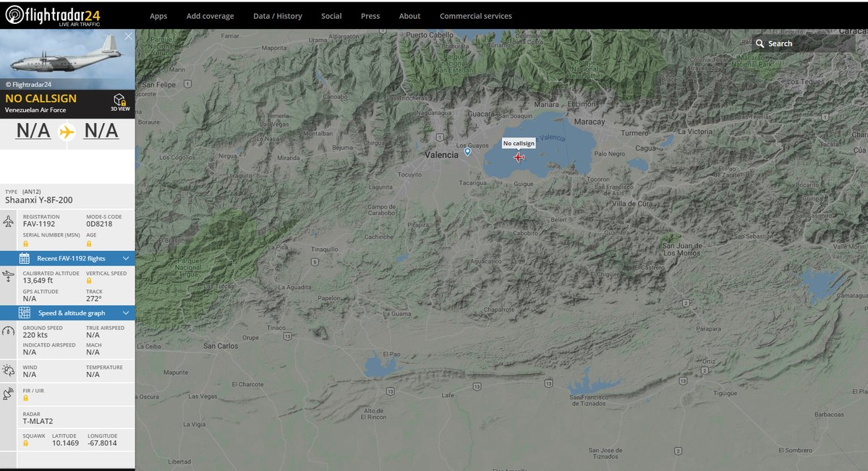
Task: Click the lock icon under Squawk
Action: click(x=25, y=443)
